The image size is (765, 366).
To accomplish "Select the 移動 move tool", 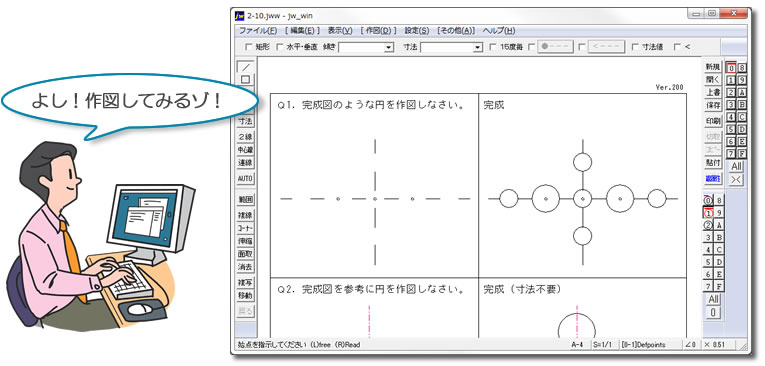I will click(245, 295).
